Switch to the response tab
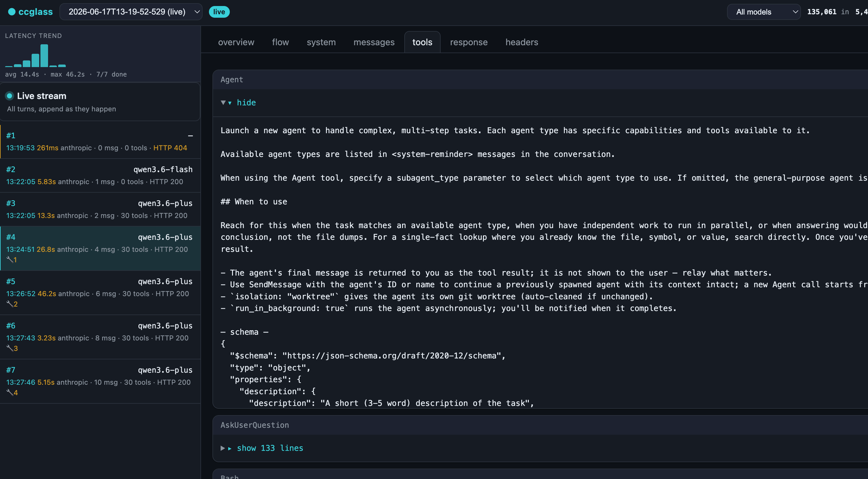 [469, 42]
